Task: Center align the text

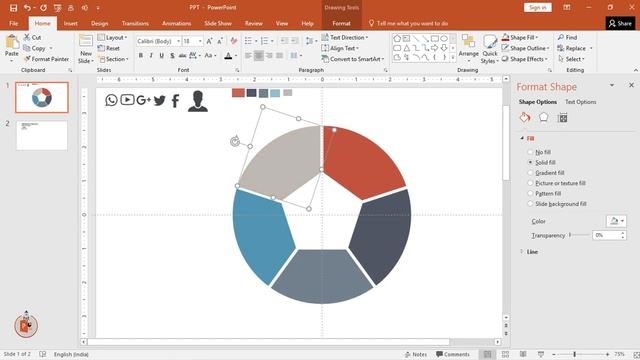Action: click(259, 56)
